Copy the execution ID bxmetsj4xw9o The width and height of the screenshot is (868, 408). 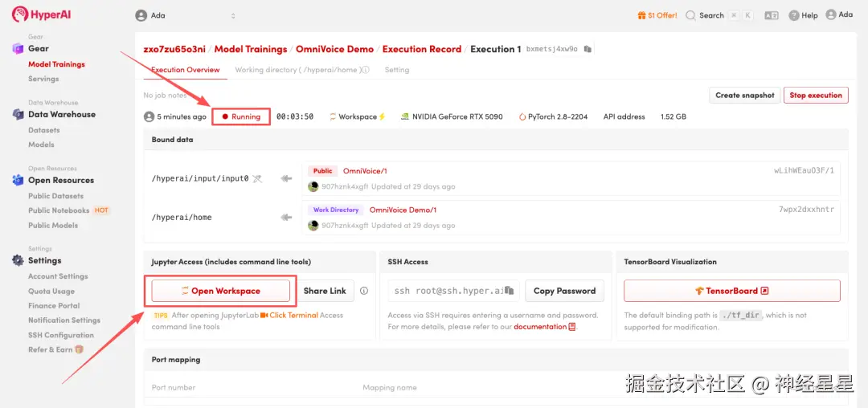pyautogui.click(x=588, y=49)
